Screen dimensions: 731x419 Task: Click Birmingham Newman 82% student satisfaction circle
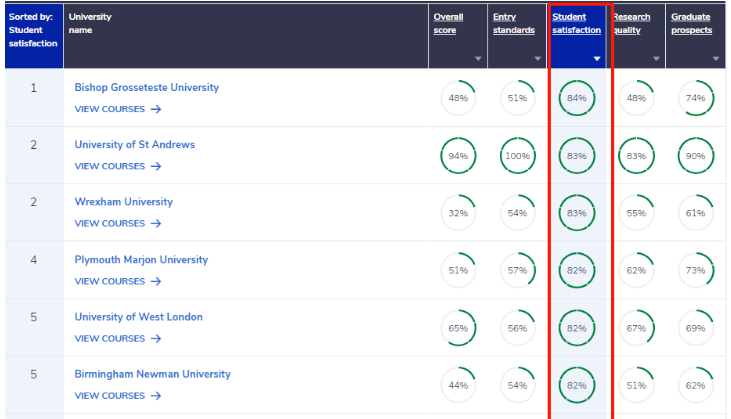click(577, 385)
